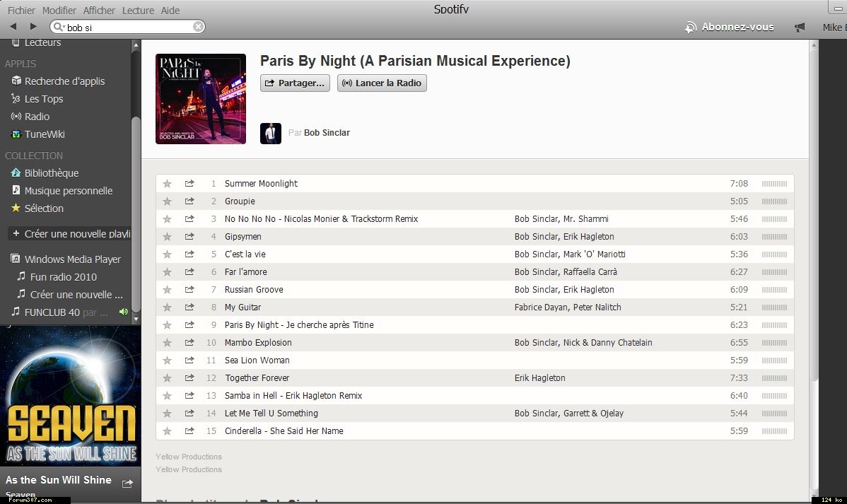
Task: Star the No No No No remix track
Action: tap(168, 219)
